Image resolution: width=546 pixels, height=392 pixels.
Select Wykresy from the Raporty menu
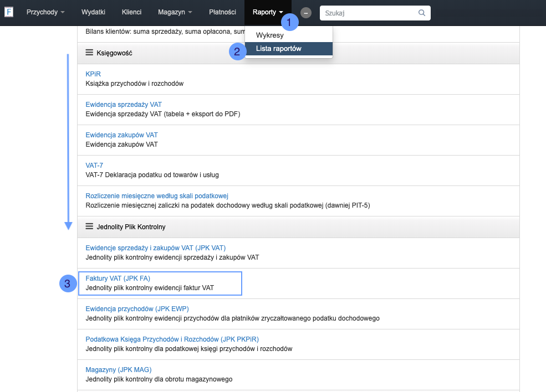pyautogui.click(x=289, y=35)
